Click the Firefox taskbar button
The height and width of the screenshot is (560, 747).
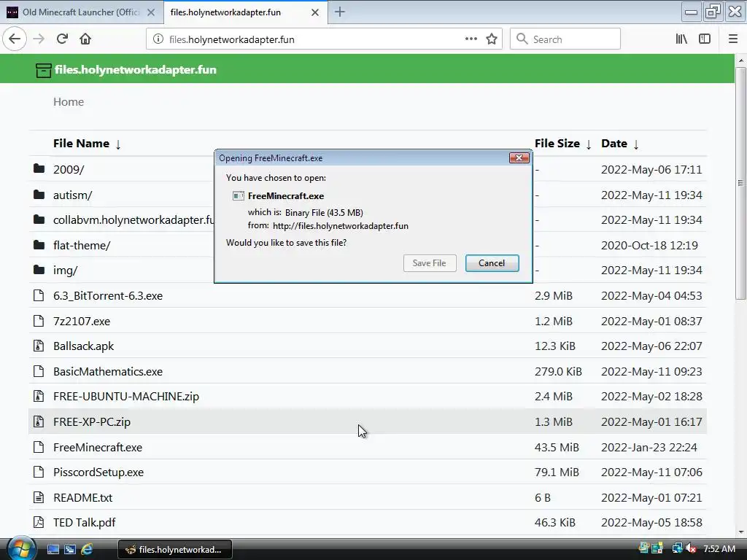click(x=175, y=550)
